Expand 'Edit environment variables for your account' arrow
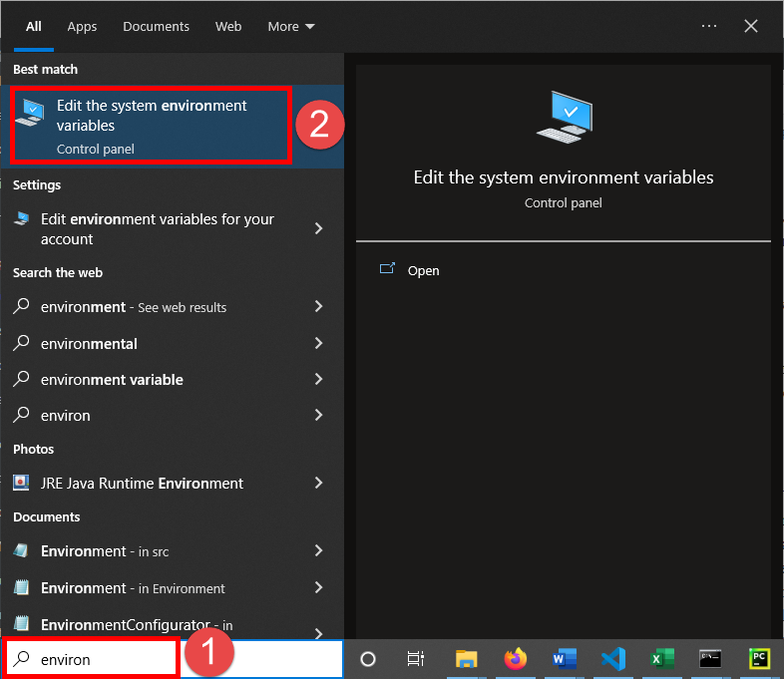This screenshot has width=784, height=679. [x=318, y=228]
